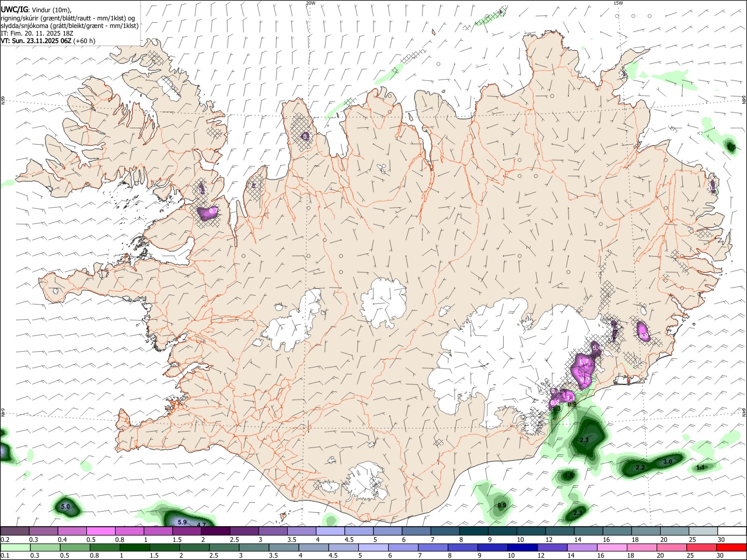Click the 'VT: Sun. 23.11.2025 06Z (+60 h)' valid time line
This screenshot has height=560, width=747.
[x=48, y=41]
